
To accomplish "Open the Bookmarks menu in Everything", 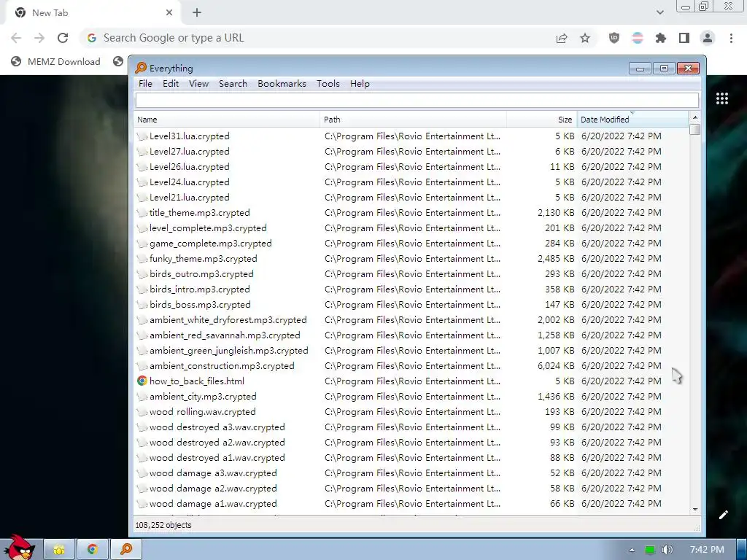I will 282,84.
